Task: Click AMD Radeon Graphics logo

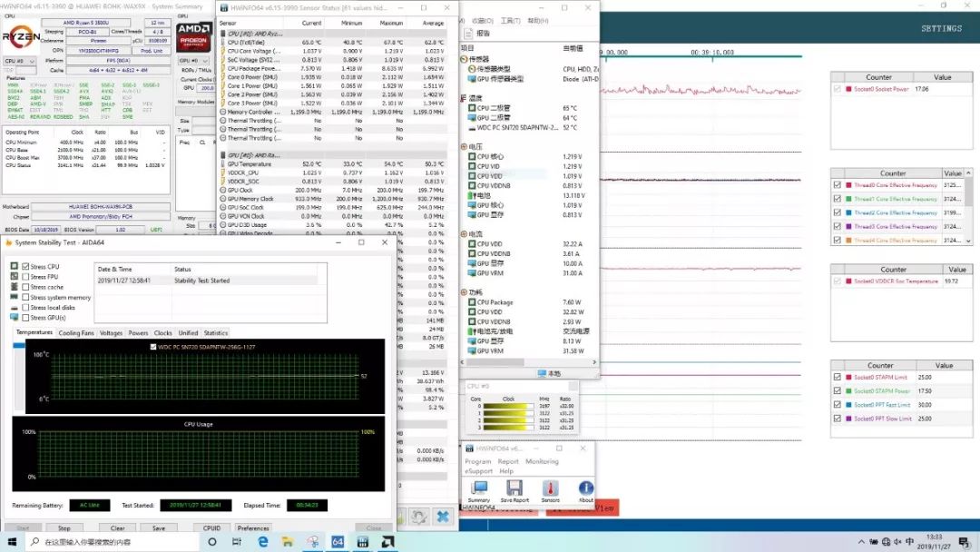Action: (x=193, y=36)
